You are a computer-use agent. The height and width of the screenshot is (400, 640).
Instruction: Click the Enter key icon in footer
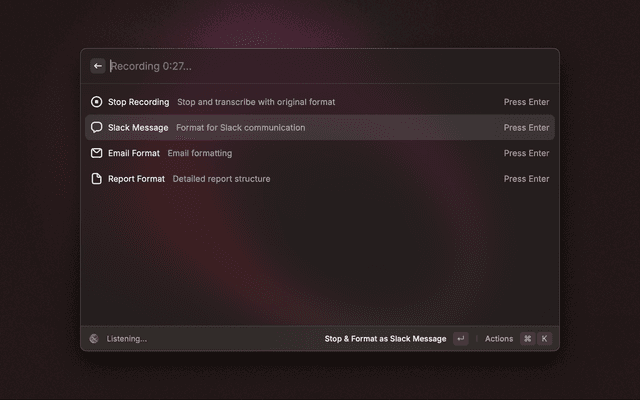point(460,339)
